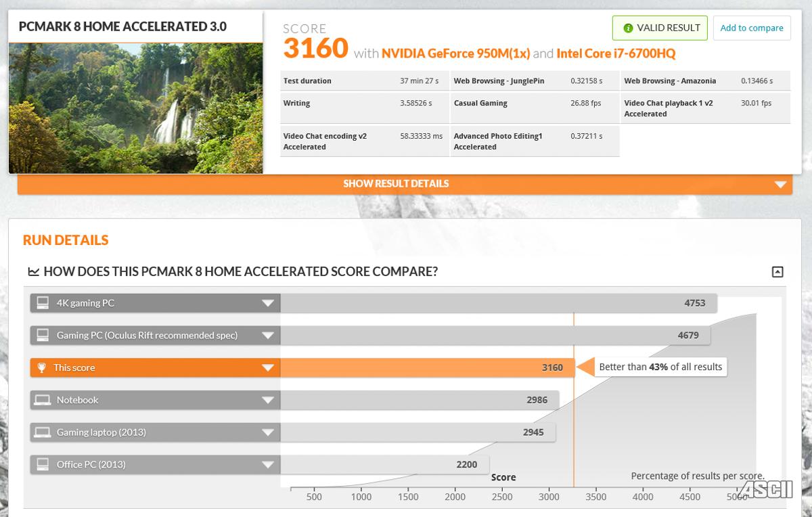Viewport: 812px width, 517px height.
Task: Click the Notebook laptop icon
Action: 43,400
